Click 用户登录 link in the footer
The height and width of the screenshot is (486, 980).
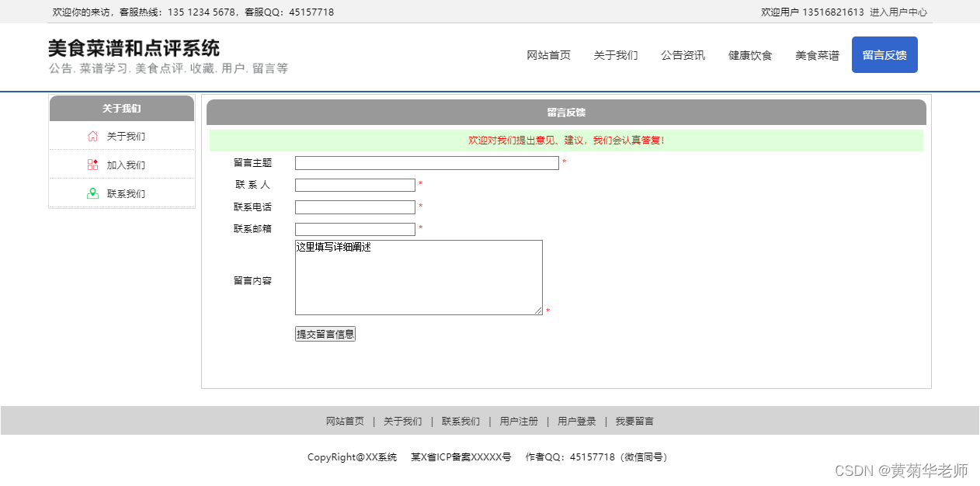click(577, 421)
